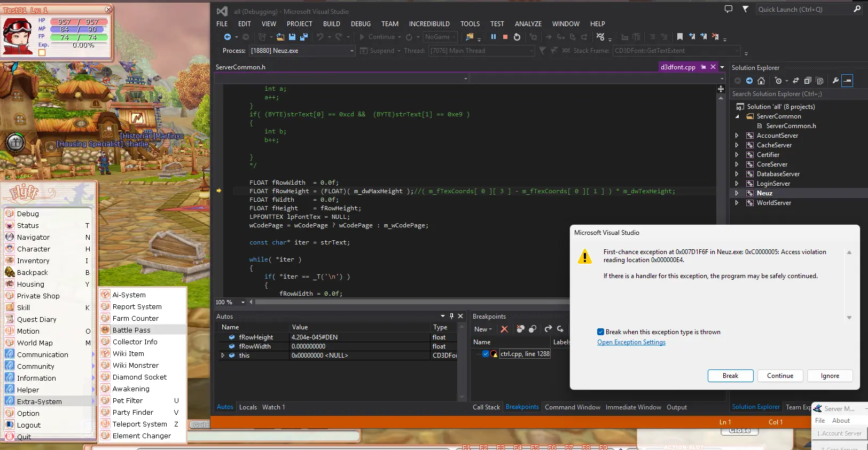Select the ServerCommon.h editor tab

pos(240,67)
